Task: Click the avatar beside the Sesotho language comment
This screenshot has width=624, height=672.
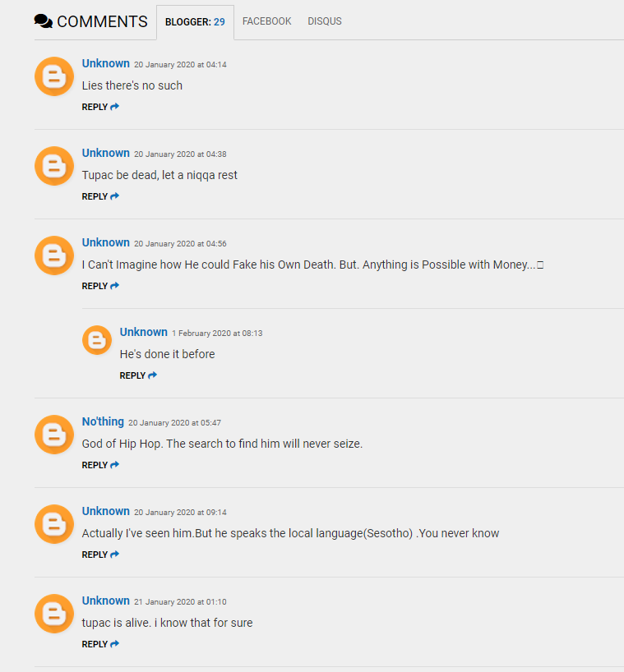Action: click(54, 524)
